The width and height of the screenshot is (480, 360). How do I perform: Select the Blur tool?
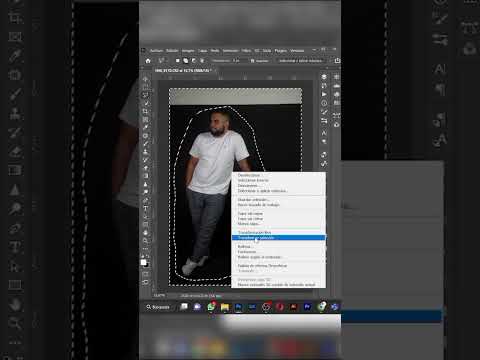(146, 184)
